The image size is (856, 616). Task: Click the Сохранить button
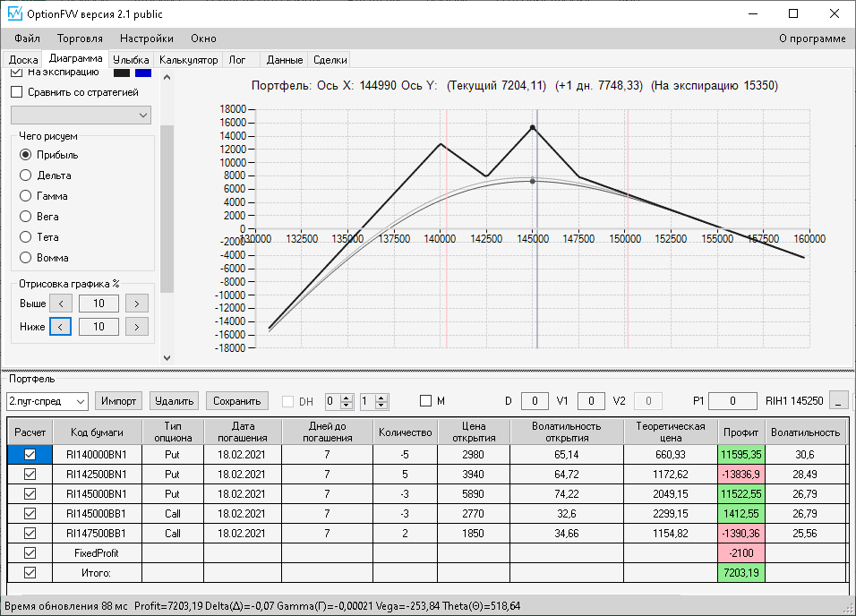[x=237, y=401]
